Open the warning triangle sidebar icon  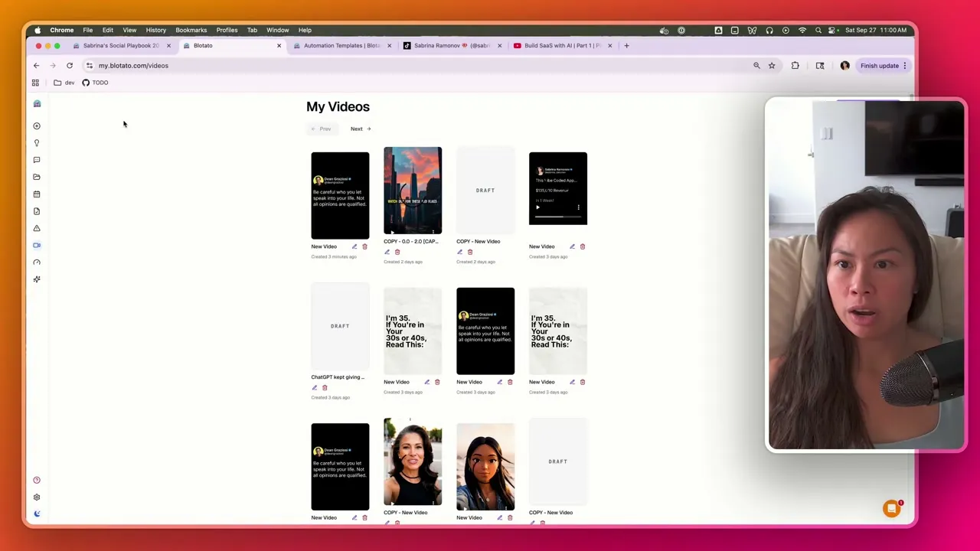click(x=37, y=228)
